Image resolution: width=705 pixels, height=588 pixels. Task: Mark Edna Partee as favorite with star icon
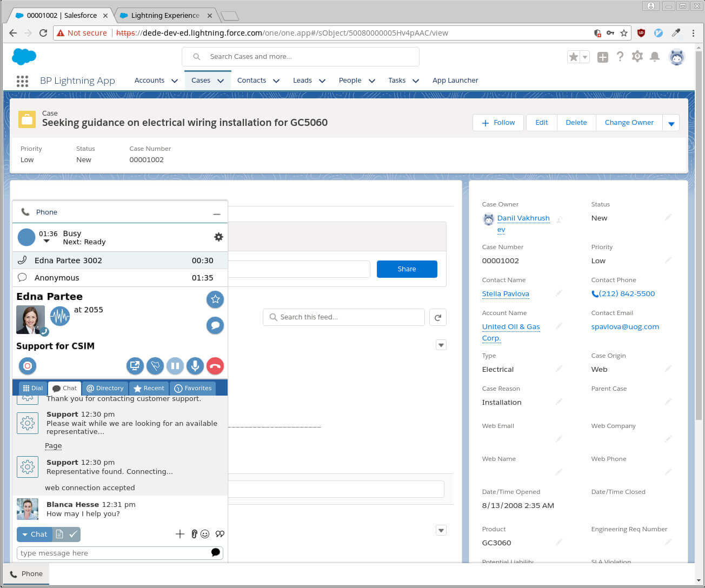point(215,299)
